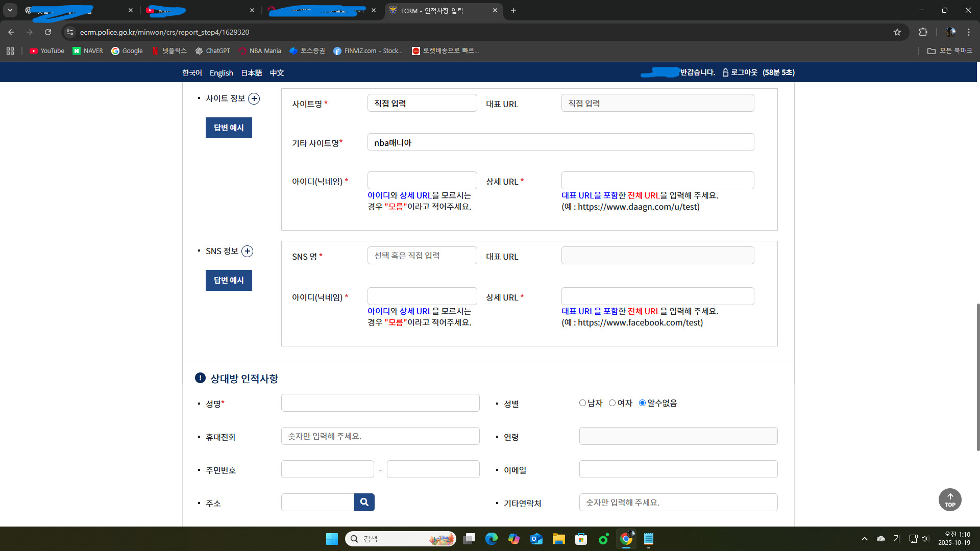Click the 성명 name input field
This screenshot has height=551, width=980.
pos(380,403)
